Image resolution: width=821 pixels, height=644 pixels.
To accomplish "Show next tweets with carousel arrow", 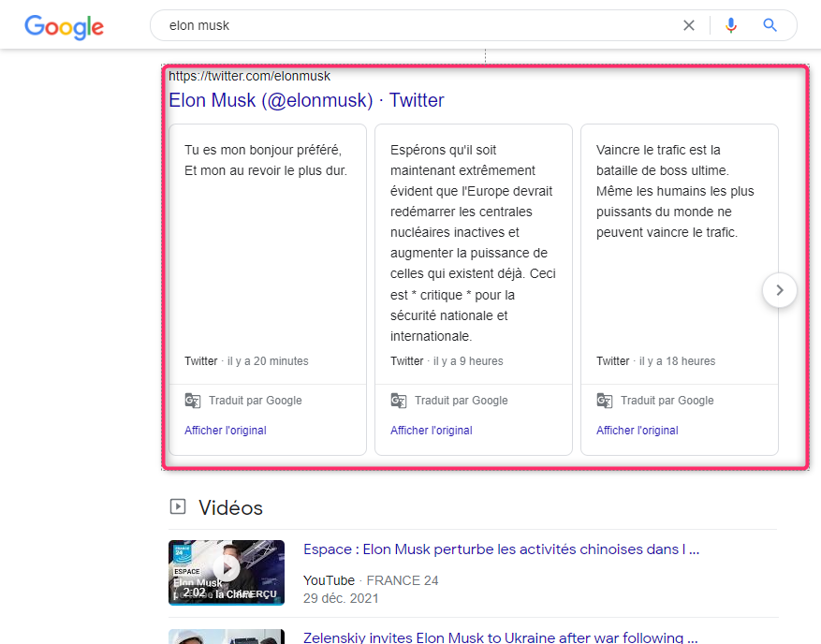I will point(780,290).
